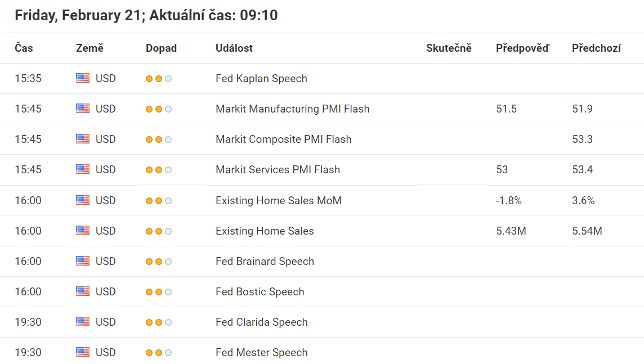Click the US flag in Fed Mester Speech row
The height and width of the screenshot is (364, 644).
tap(83, 352)
